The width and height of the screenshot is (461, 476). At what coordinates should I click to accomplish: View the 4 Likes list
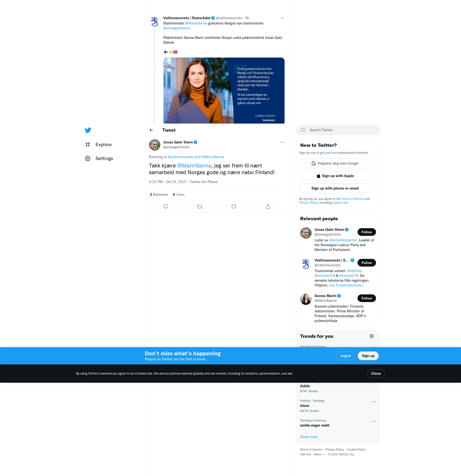click(178, 195)
